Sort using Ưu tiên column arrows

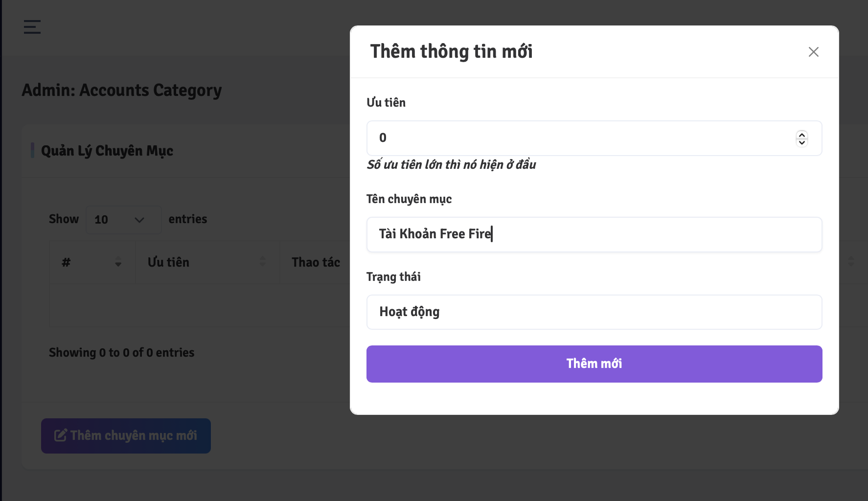click(262, 262)
